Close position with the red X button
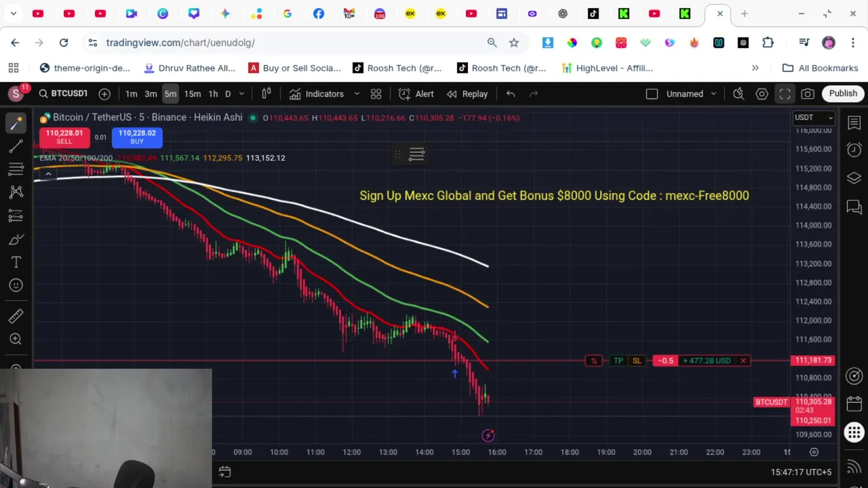This screenshot has width=868, height=488. pos(743,361)
